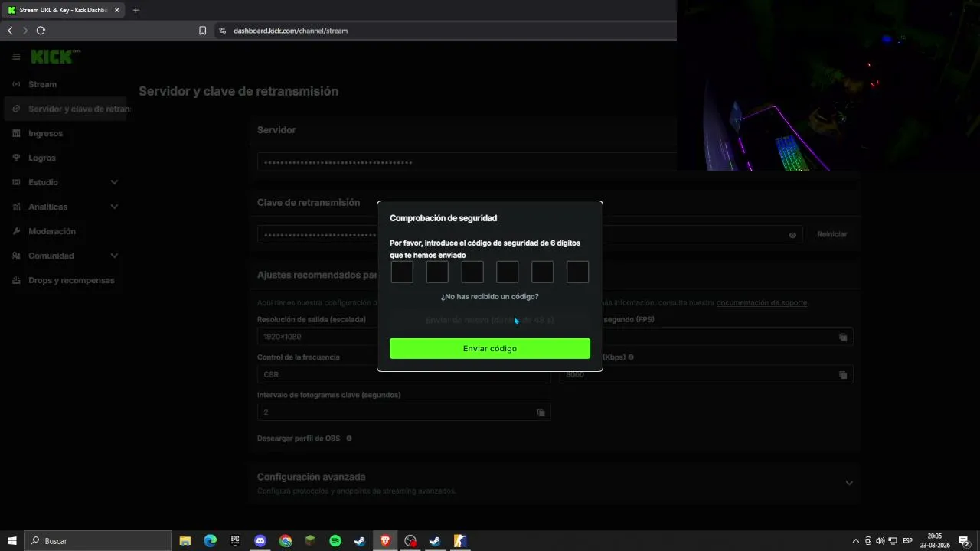Click the KICK logo
Viewport: 980px width, 551px height.
55,57
